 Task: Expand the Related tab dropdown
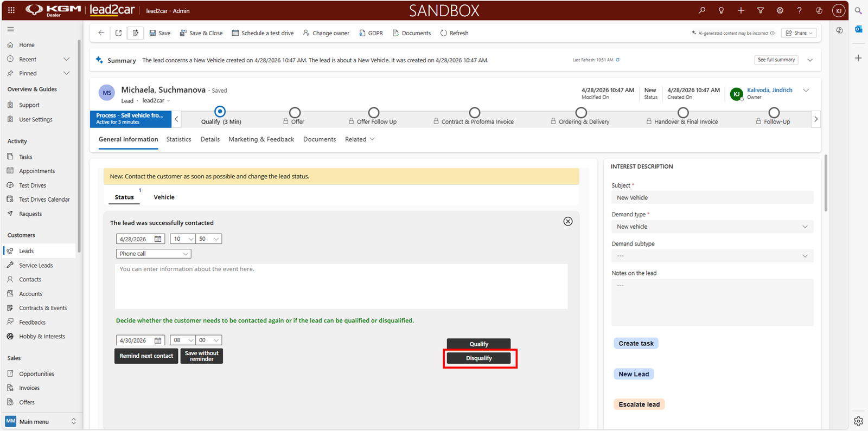point(360,139)
